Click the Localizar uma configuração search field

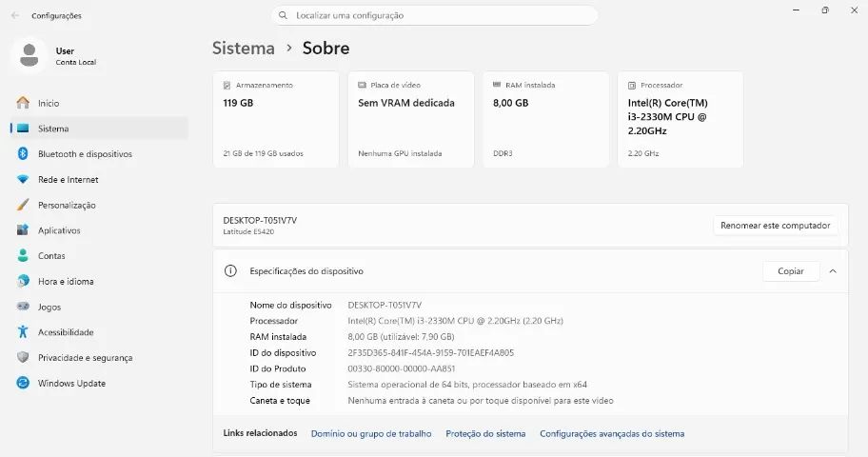click(435, 15)
